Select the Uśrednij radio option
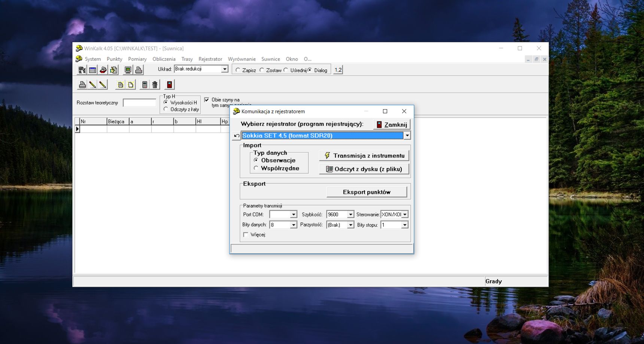Image resolution: width=644 pixels, height=344 pixels. (286, 70)
